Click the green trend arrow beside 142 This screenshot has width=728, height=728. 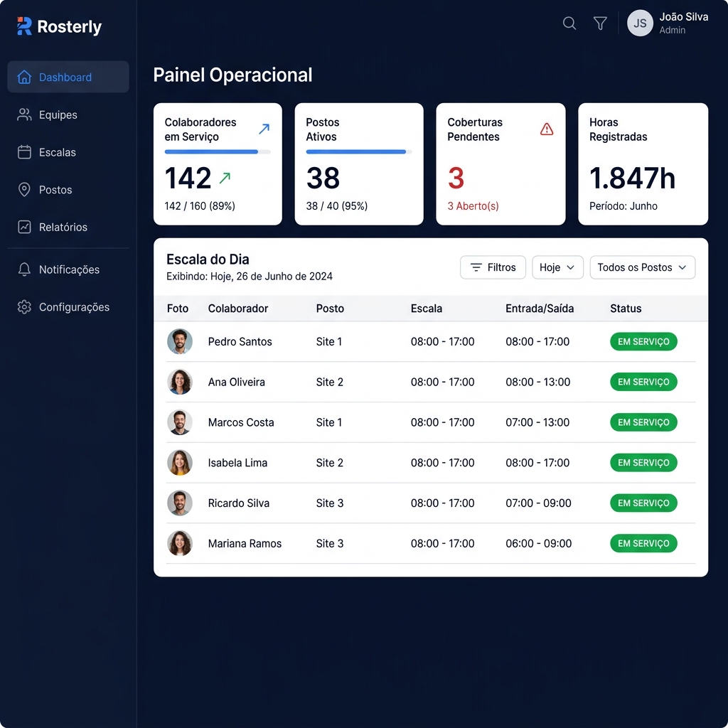click(x=225, y=177)
